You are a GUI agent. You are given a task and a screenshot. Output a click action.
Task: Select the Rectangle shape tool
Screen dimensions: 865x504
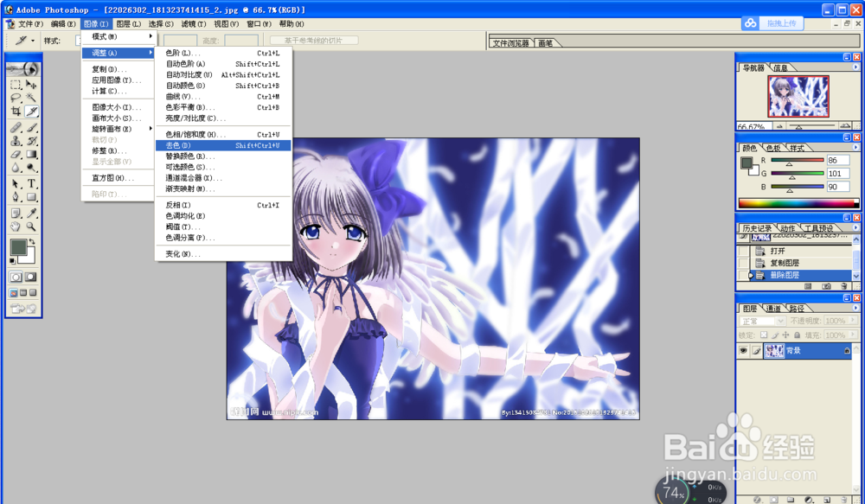(31, 197)
